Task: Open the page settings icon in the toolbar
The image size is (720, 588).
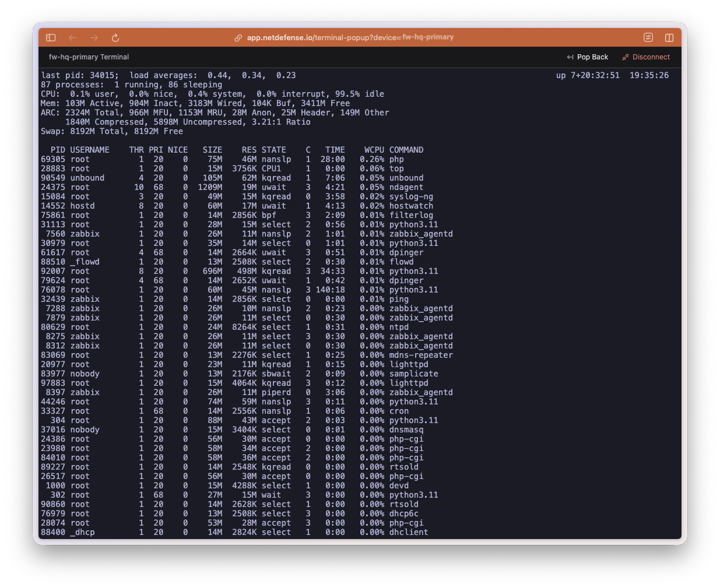Action: tap(648, 38)
